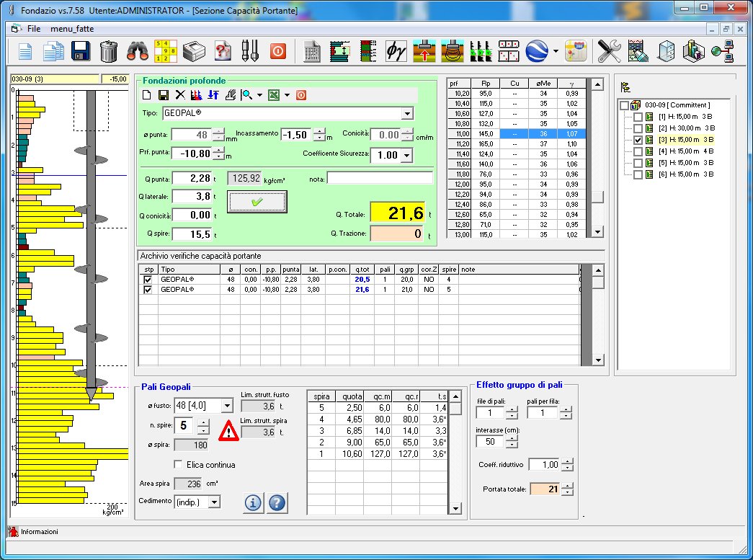Viewport: 753px width, 560px height.
Task: Increase the n. spire stepper value
Action: (x=204, y=422)
